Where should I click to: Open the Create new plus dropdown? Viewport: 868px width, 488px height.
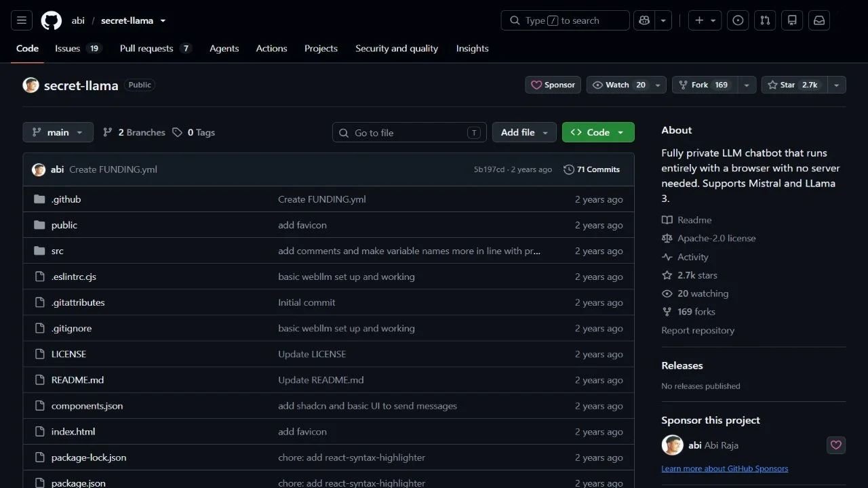point(705,20)
